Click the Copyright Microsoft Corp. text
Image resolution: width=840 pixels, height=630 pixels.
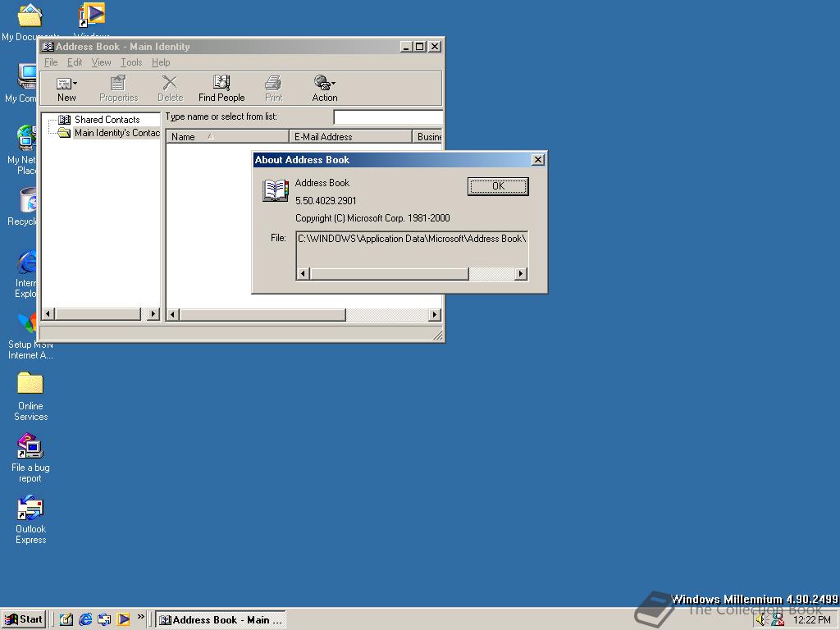(372, 218)
